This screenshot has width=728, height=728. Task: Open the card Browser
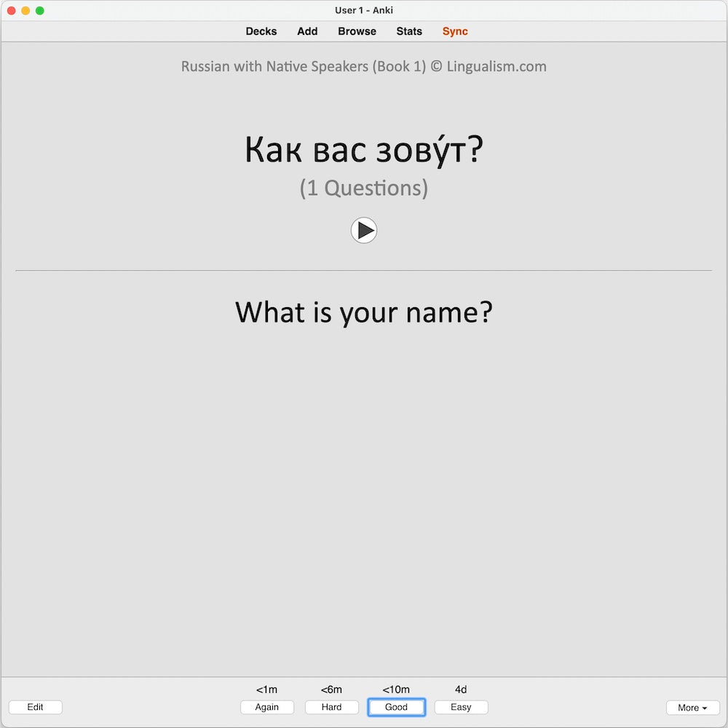356,31
